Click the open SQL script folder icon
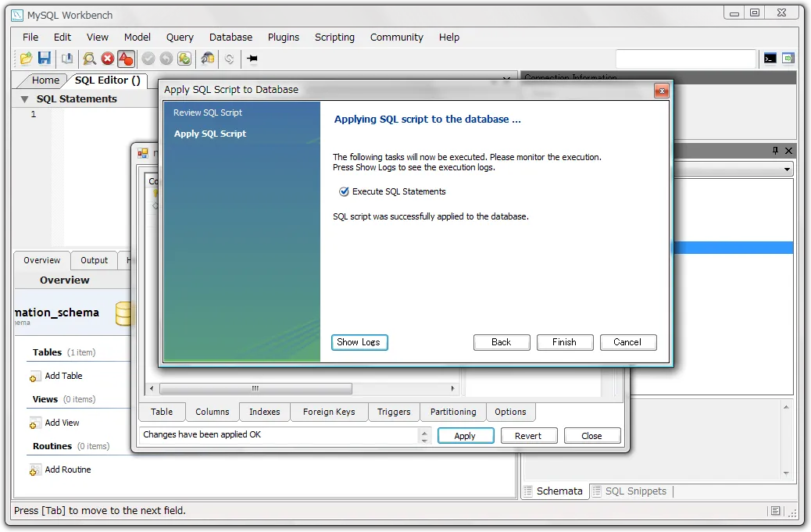811x532 pixels. click(x=26, y=59)
